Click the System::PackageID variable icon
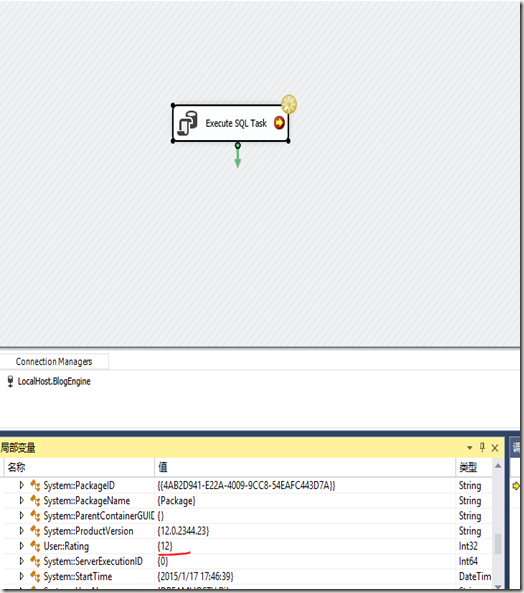This screenshot has width=524, height=593. (35, 486)
